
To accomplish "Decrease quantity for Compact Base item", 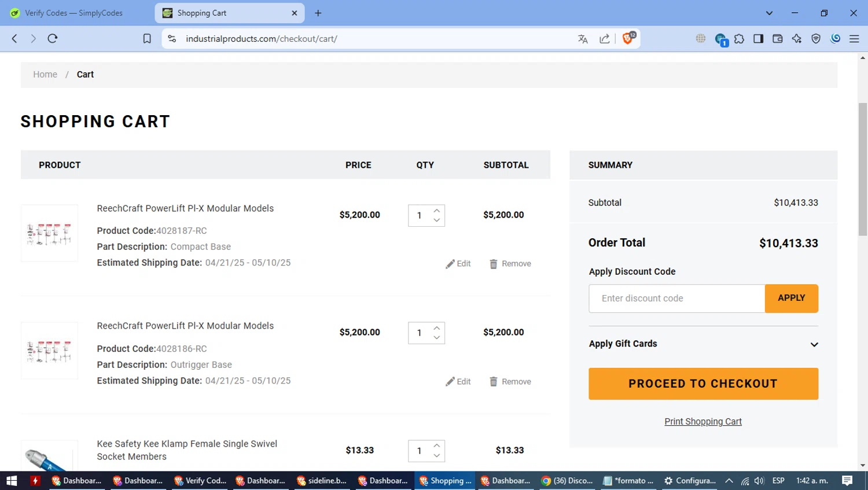I will (x=437, y=220).
